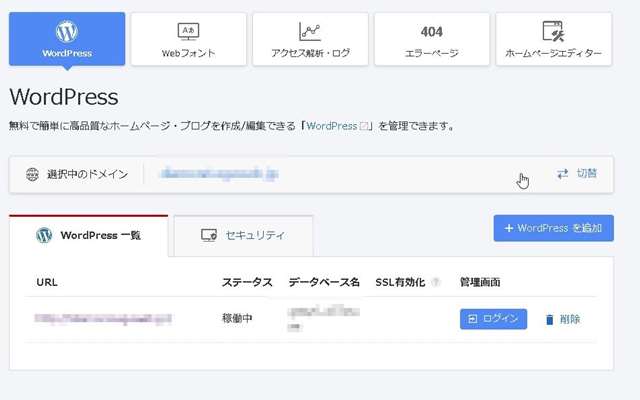Click the selected domain name field

pos(220,174)
